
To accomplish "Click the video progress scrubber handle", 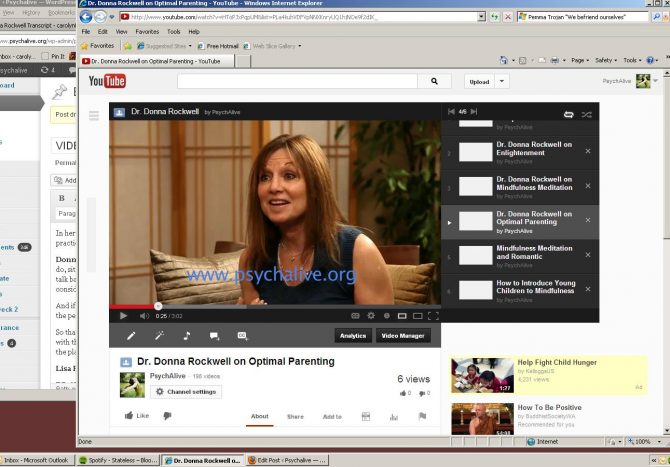I will tap(158, 306).
